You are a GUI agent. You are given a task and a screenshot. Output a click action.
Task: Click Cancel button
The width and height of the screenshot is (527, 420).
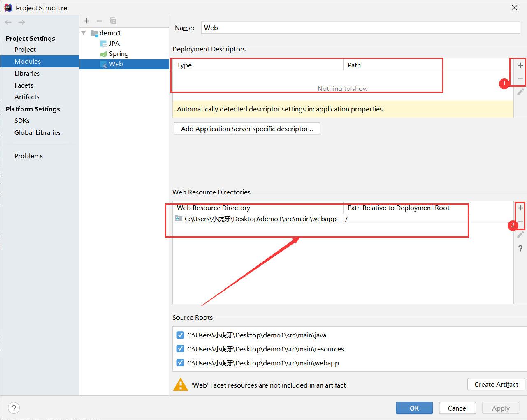point(457,408)
